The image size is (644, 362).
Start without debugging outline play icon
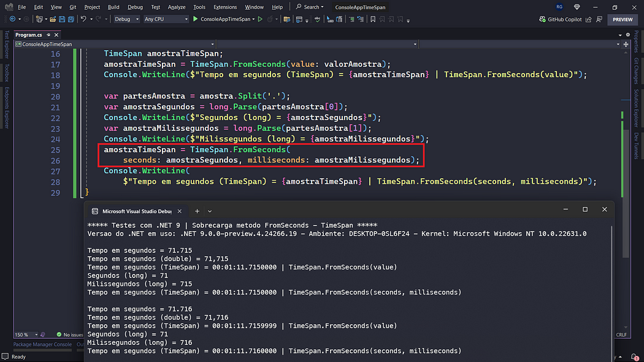(260, 19)
